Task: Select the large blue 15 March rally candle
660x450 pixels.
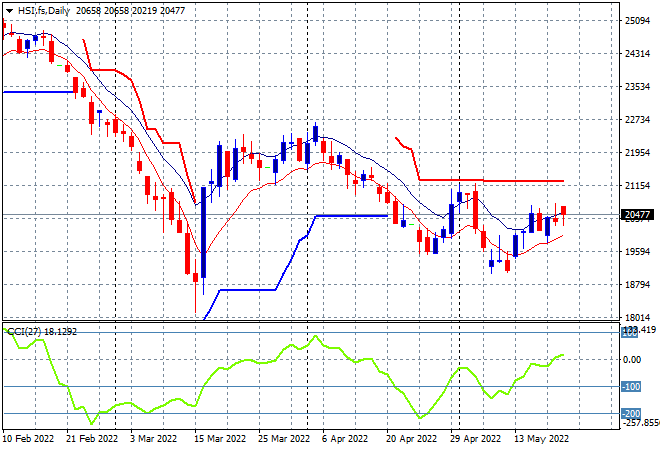Action: pos(204,232)
